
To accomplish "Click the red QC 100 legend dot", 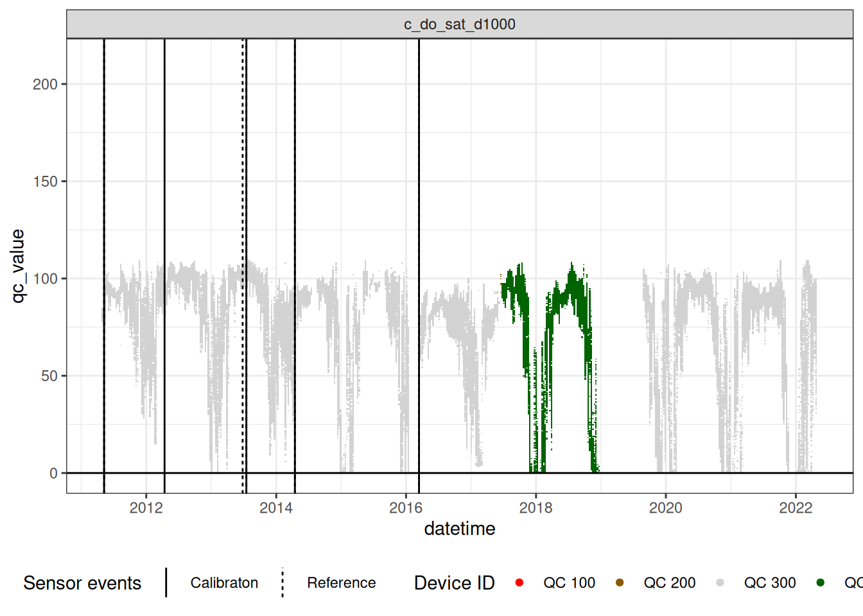I will 519,583.
